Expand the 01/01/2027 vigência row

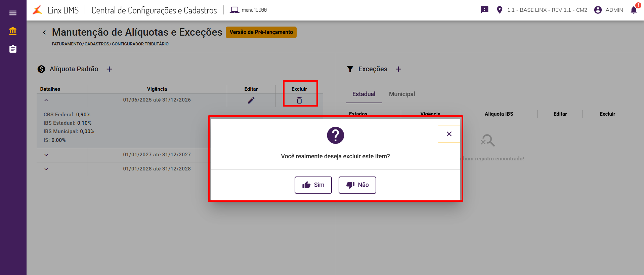coord(46,155)
